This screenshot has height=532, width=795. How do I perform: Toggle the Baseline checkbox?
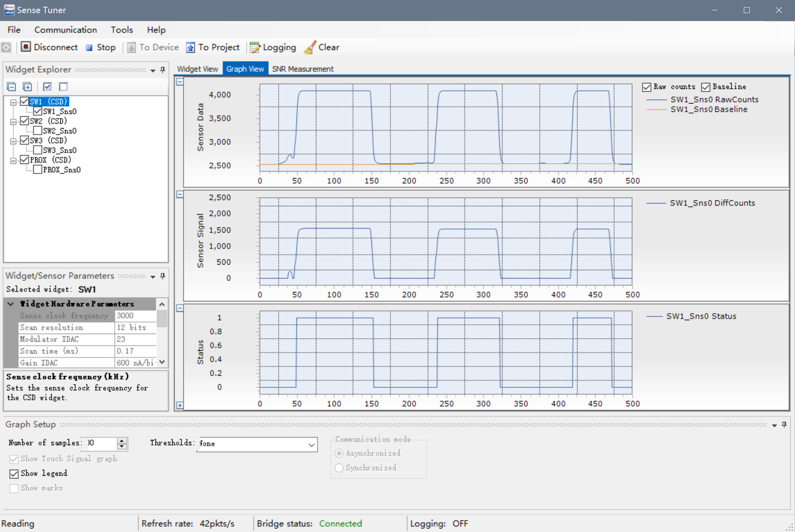point(705,87)
